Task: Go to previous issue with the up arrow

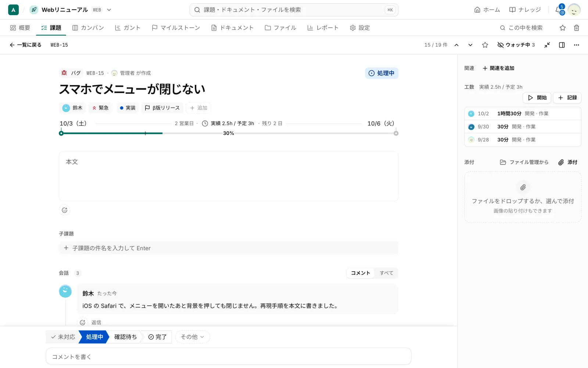Action: click(456, 45)
